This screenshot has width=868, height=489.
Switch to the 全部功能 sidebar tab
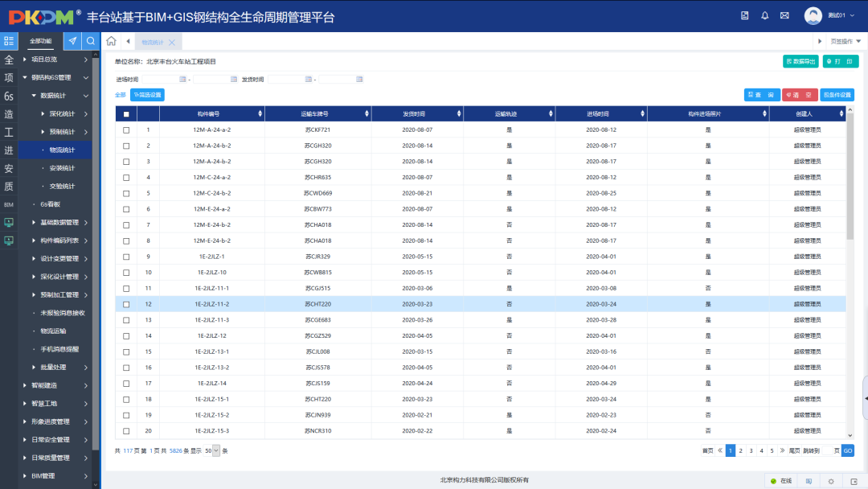pyautogui.click(x=40, y=41)
